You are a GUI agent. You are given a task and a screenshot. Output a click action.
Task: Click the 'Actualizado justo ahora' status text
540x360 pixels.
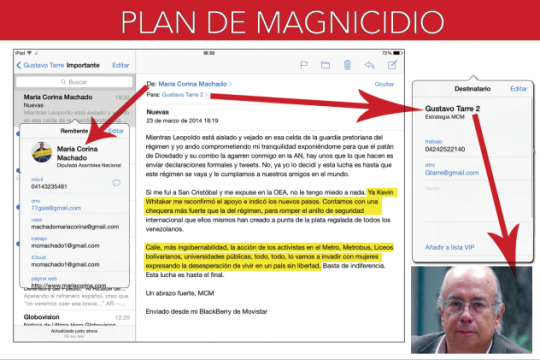[74, 331]
